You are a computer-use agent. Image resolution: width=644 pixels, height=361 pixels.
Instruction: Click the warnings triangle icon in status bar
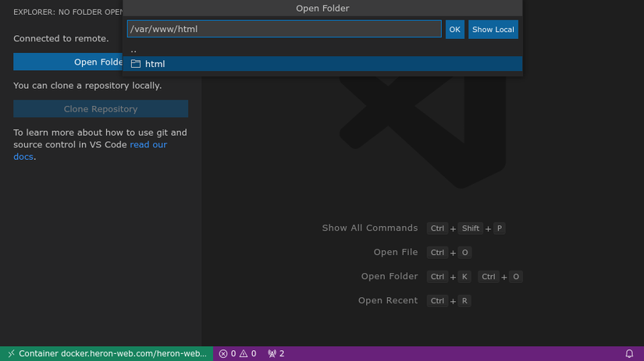pos(244,353)
